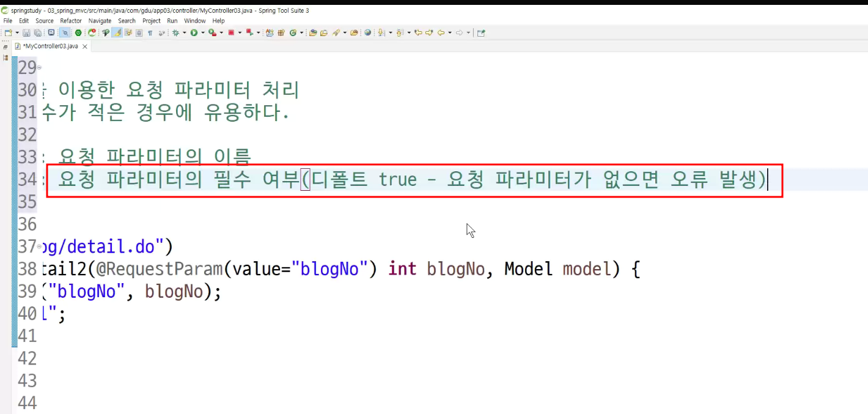
Task: Toggle Word Wrap icon in toolbar
Action: click(128, 33)
